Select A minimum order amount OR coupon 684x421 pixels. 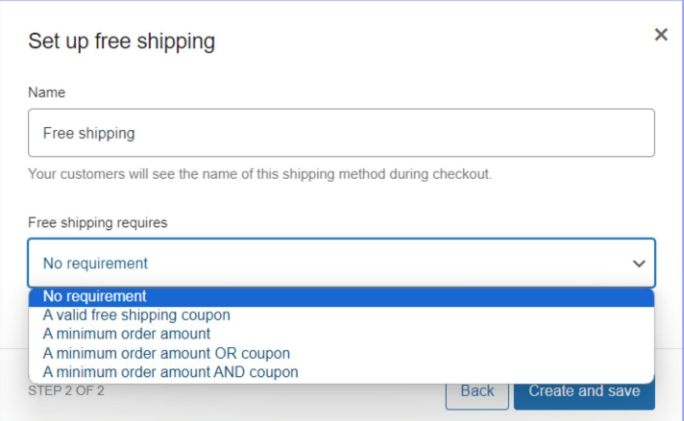(166, 353)
